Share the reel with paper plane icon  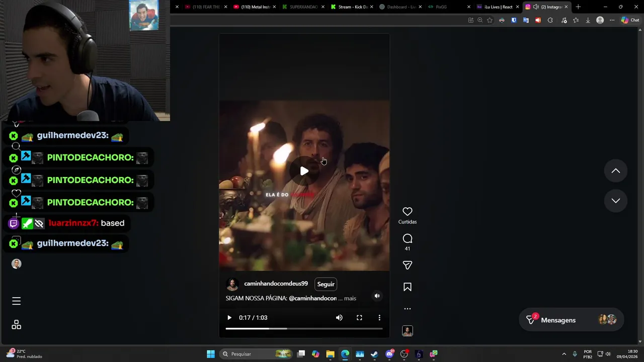[x=408, y=265]
